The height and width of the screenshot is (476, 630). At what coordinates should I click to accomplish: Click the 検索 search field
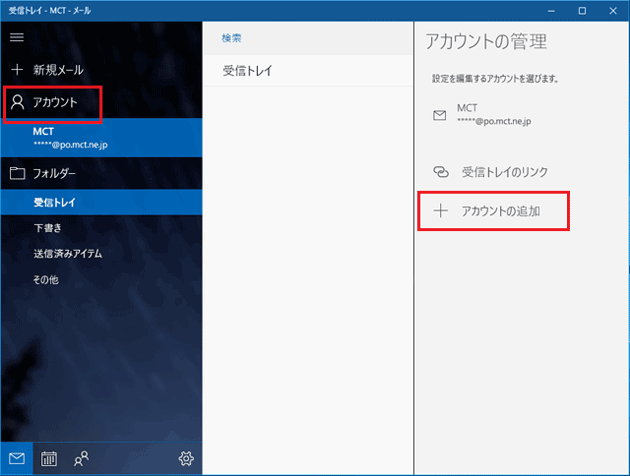point(308,38)
